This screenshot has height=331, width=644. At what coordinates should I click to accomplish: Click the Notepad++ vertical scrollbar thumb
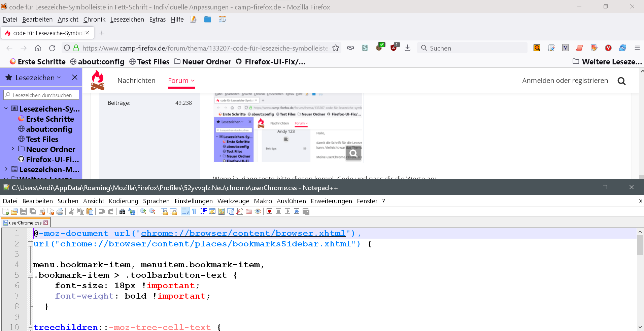pos(640,245)
